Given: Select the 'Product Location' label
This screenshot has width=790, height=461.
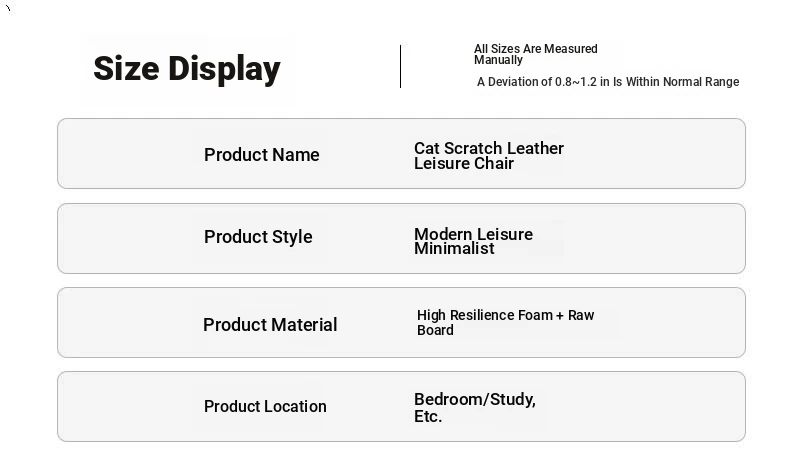Looking at the screenshot, I should tap(265, 406).
